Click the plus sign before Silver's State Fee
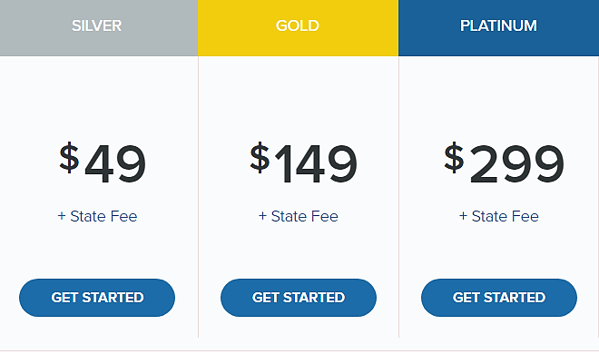The image size is (599, 364). 62,216
